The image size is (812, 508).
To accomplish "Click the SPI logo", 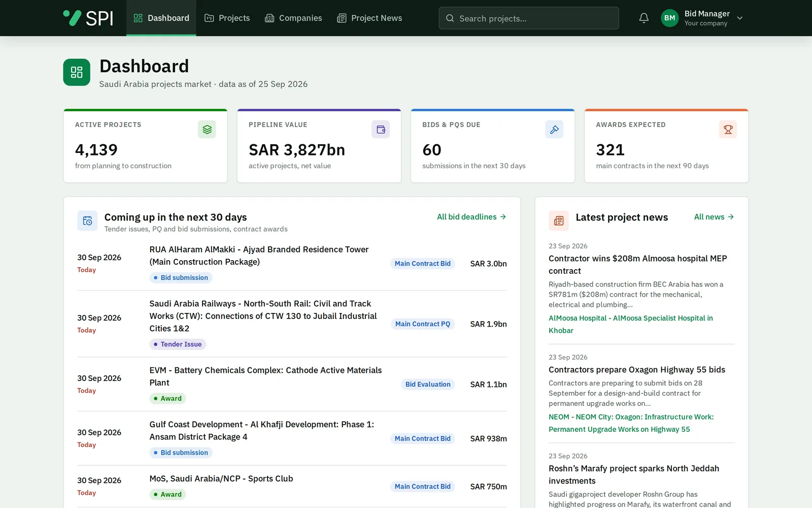I will tap(88, 18).
